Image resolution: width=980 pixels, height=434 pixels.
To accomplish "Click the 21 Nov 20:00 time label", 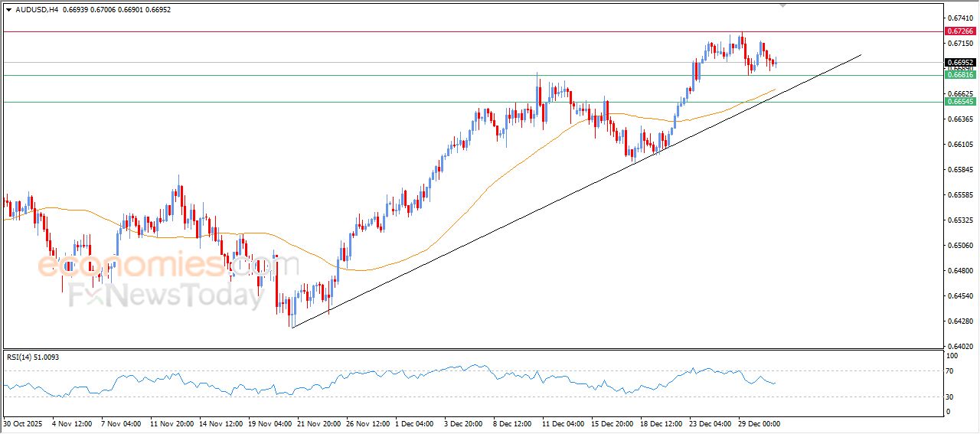I will (x=318, y=423).
